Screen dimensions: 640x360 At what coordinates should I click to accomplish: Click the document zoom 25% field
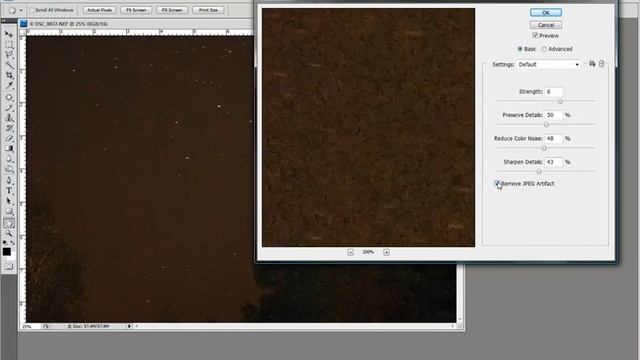pyautogui.click(x=31, y=327)
